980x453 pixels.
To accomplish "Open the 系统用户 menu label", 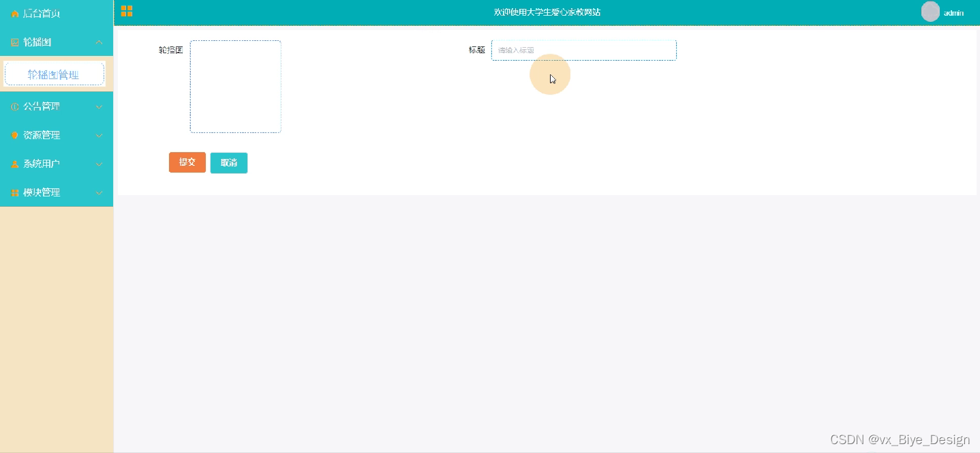I will (42, 164).
